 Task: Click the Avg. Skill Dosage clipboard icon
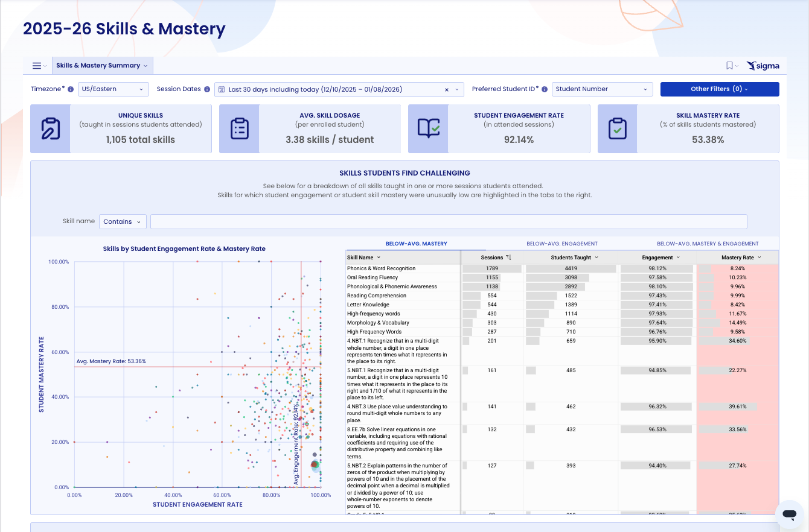point(240,128)
